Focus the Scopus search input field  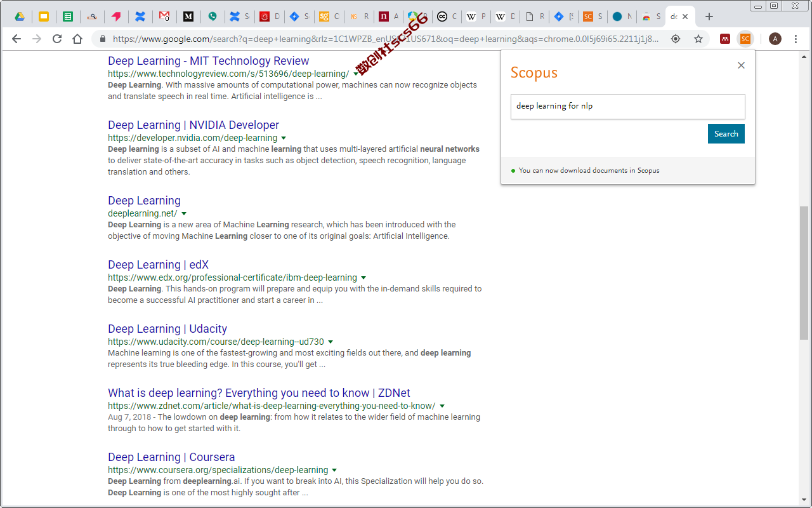point(628,106)
